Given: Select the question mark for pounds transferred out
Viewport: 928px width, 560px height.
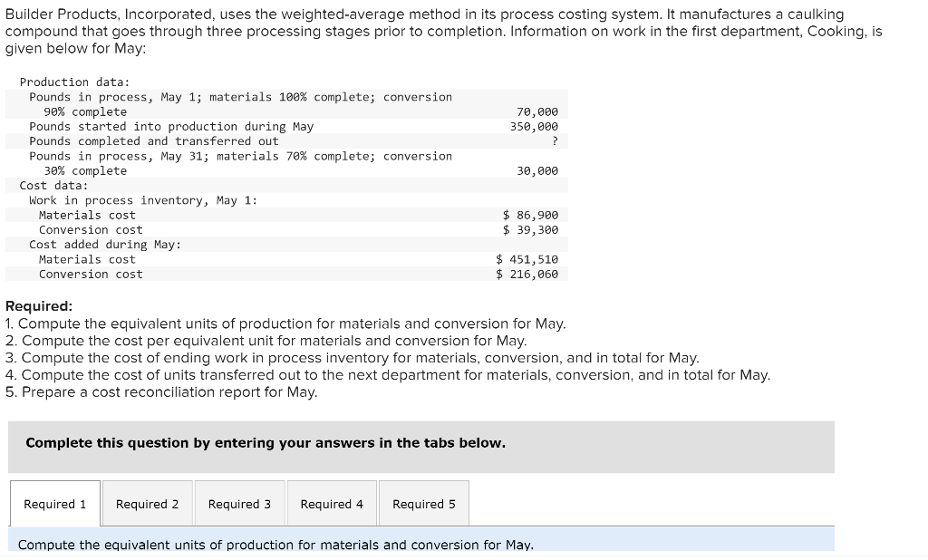Looking at the screenshot, I should pyautogui.click(x=556, y=140).
